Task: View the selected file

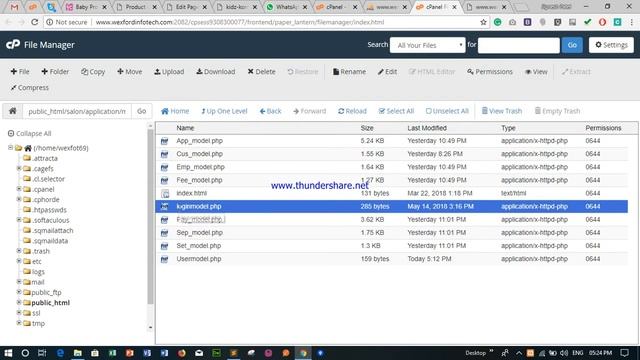Action: 536,71
